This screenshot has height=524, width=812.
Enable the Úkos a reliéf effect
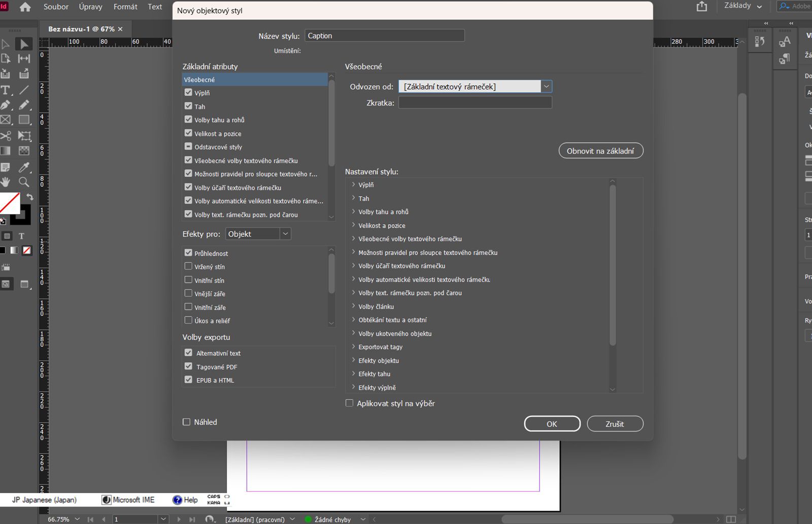point(188,320)
